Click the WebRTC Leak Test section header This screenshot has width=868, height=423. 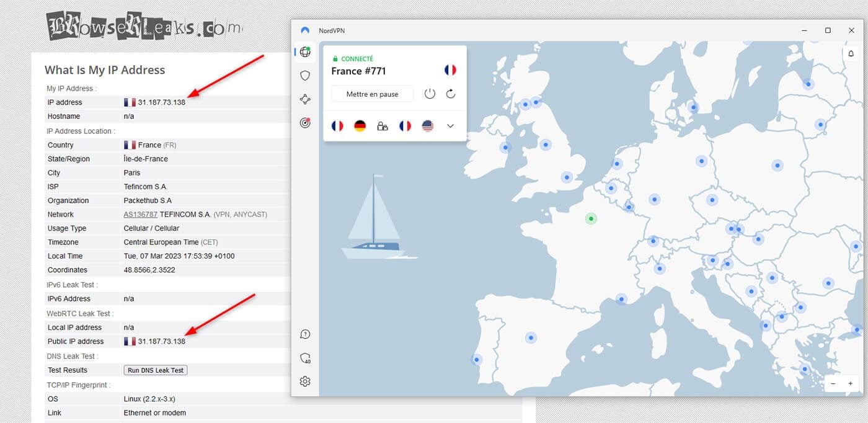80,313
